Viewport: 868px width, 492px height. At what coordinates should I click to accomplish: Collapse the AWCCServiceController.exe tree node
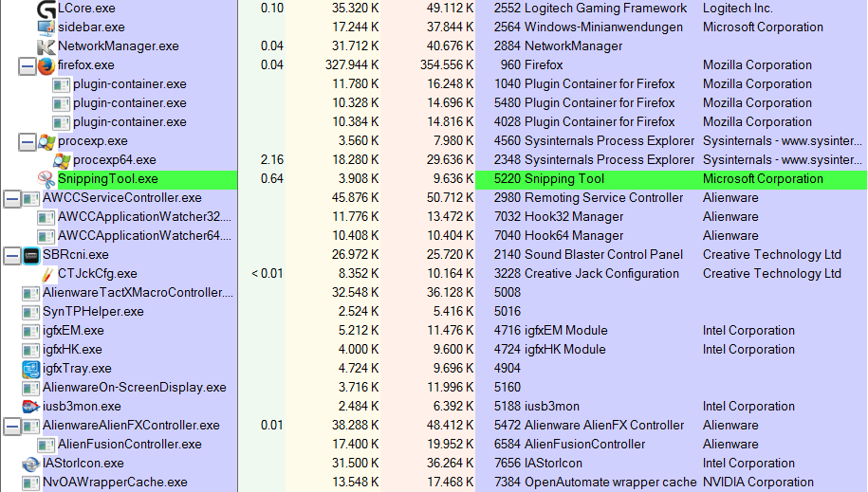coord(11,198)
